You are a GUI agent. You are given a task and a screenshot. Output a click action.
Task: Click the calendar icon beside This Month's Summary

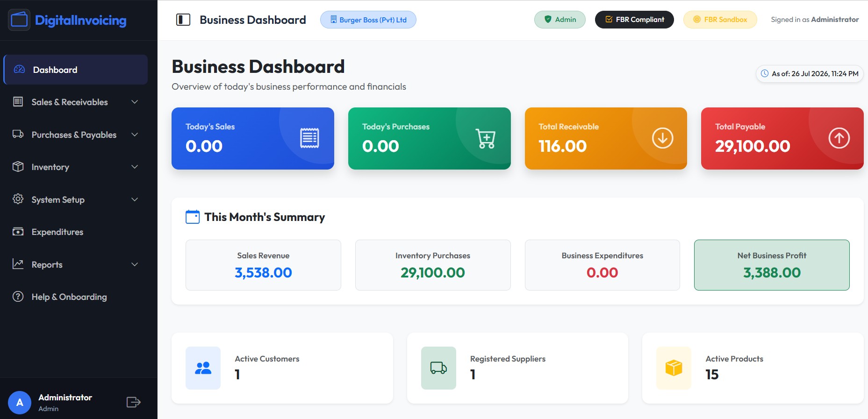(193, 217)
